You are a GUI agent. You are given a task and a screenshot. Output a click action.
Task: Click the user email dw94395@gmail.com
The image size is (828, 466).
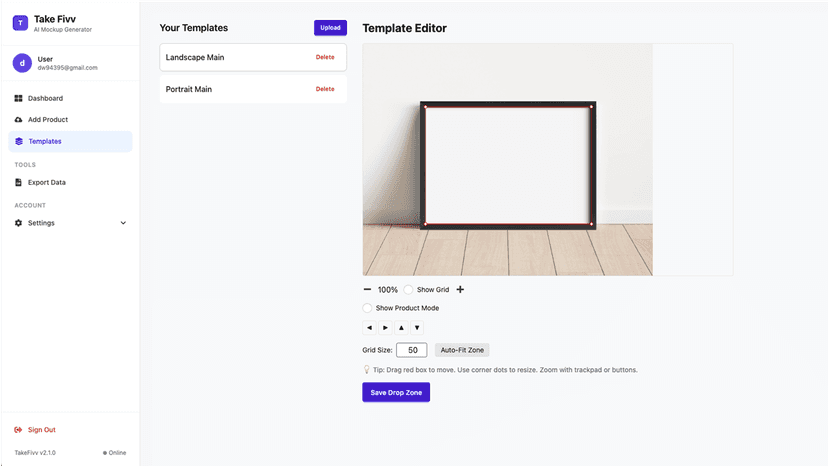point(68,68)
